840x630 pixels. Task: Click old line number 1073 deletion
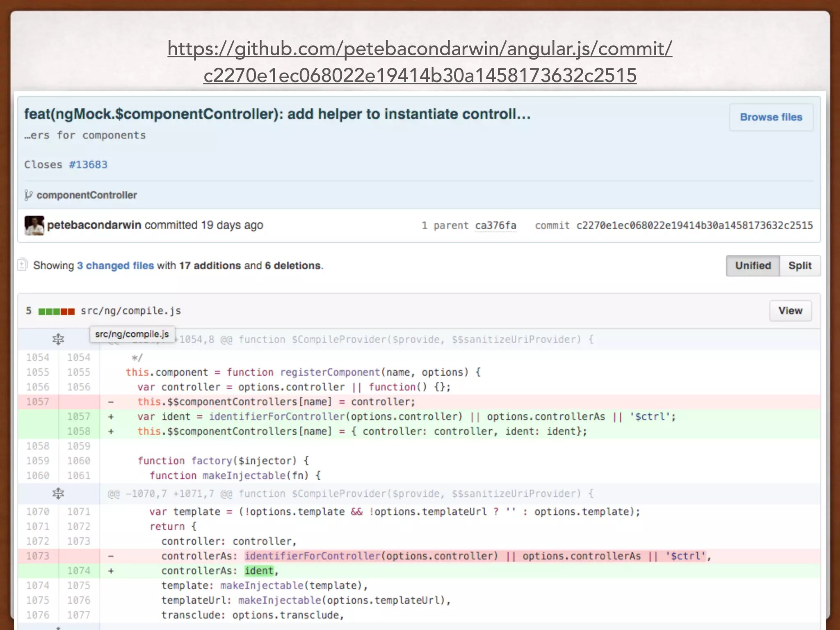point(38,556)
